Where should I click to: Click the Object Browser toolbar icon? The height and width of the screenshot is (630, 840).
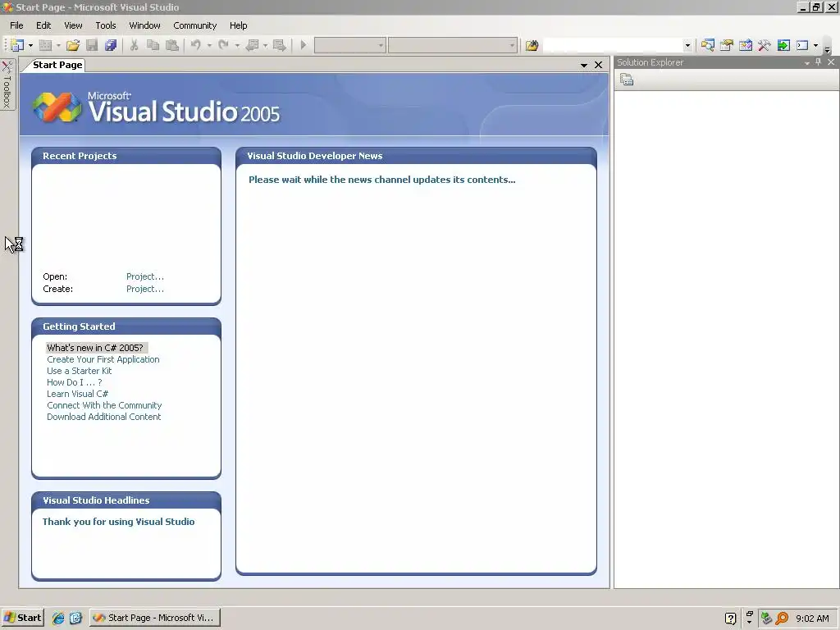745,46
